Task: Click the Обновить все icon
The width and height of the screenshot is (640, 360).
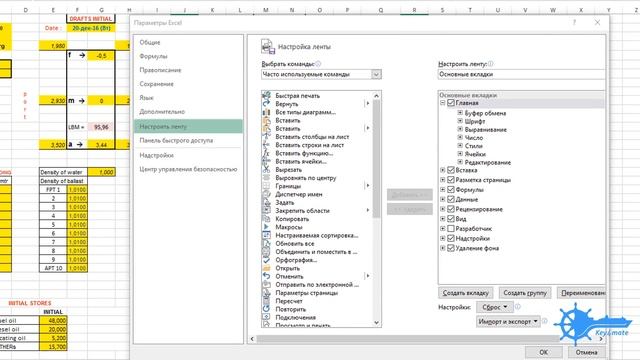Action: click(266, 243)
